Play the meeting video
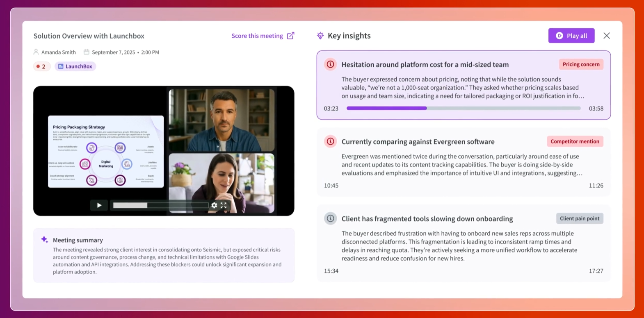 pyautogui.click(x=99, y=205)
